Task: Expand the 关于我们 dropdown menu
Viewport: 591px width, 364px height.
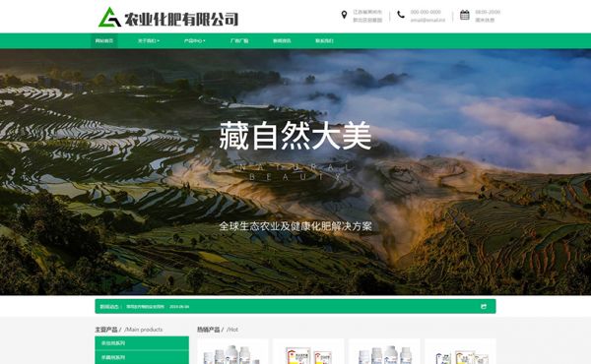Action: click(x=149, y=40)
